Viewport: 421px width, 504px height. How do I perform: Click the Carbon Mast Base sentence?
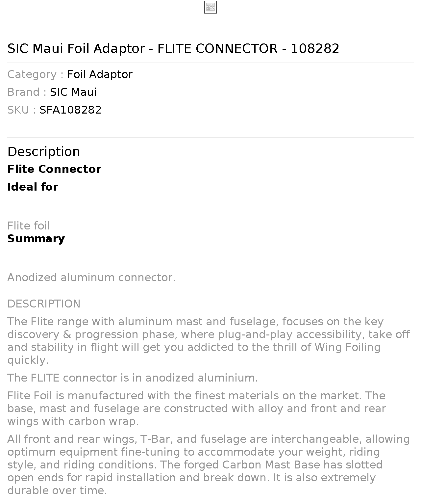coord(195,471)
